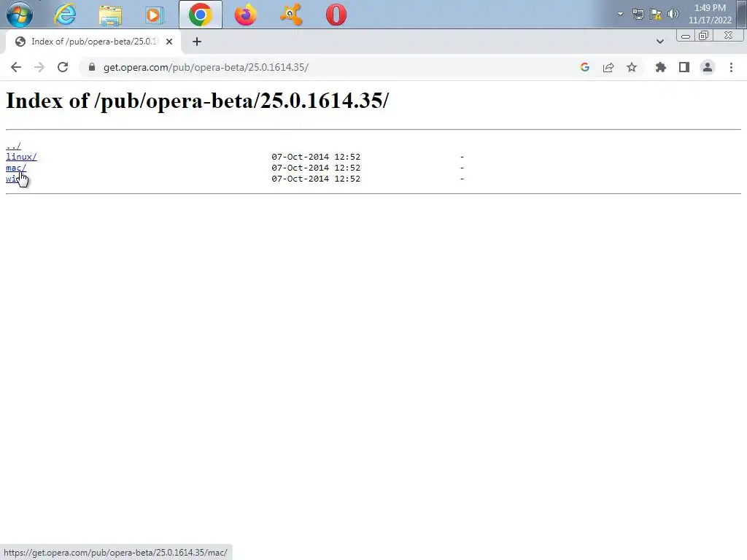The image size is (747, 560).
Task: Open Chrome three-dot menu
Action: (731, 67)
